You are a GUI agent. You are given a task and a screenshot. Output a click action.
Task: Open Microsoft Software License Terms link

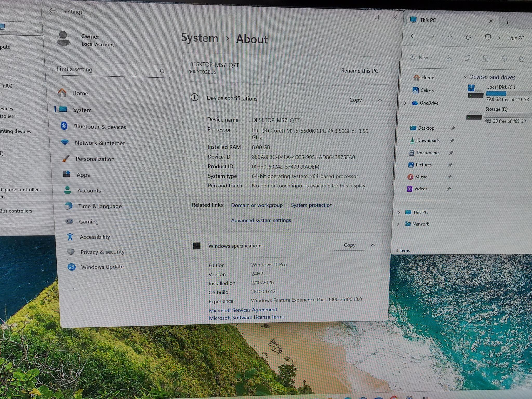pyautogui.click(x=247, y=317)
